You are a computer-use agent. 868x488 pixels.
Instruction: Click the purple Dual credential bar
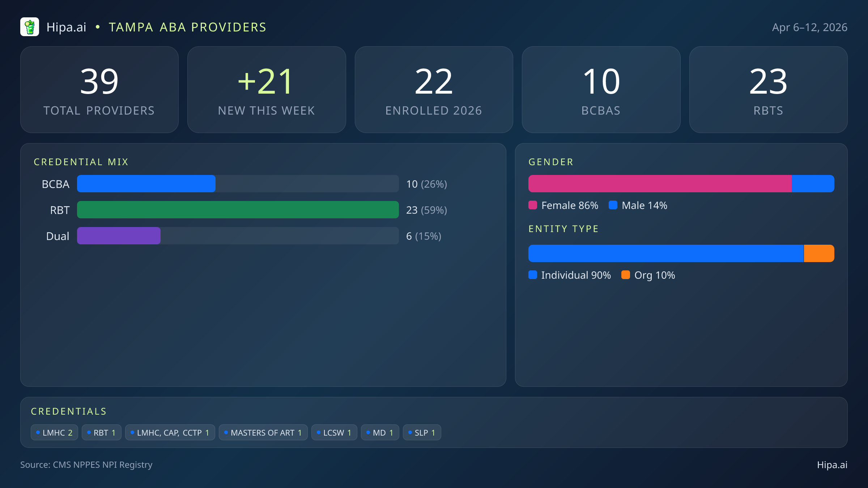point(119,236)
